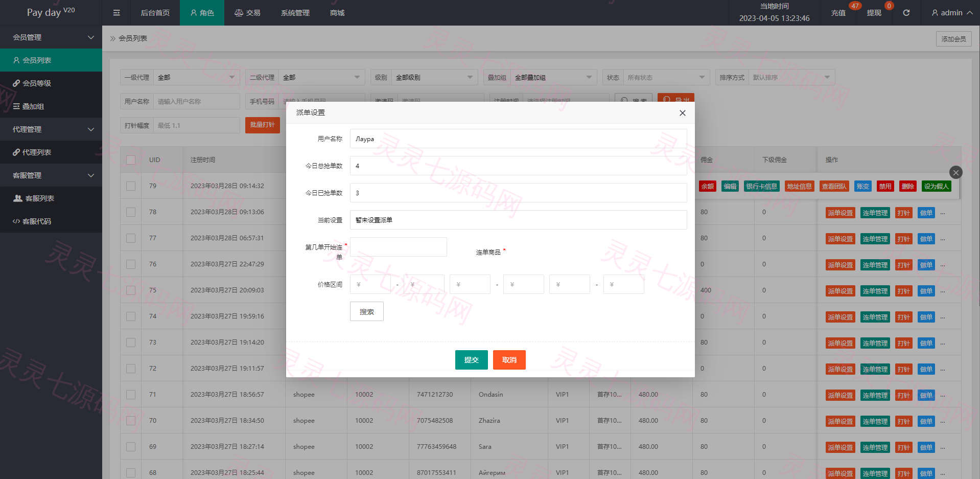Screen dimensions: 980x479
Task: Open the 商城 top menu
Action: point(337,13)
